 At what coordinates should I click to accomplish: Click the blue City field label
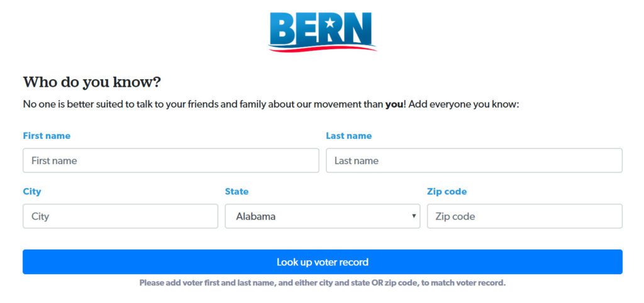coord(31,192)
